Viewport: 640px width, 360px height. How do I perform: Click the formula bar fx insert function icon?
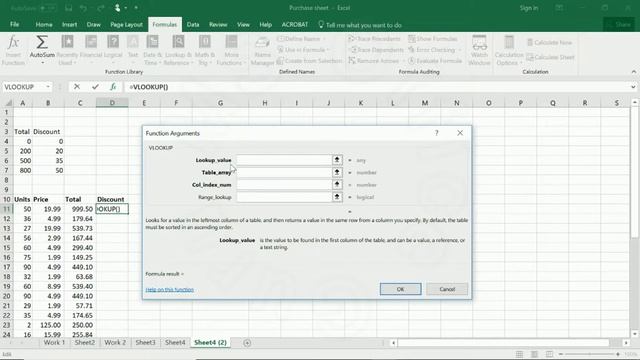click(113, 87)
